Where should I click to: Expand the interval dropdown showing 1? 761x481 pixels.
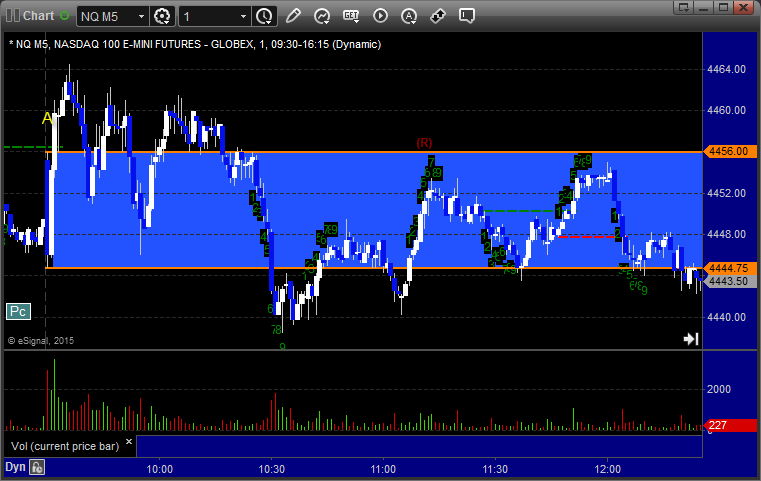point(244,17)
